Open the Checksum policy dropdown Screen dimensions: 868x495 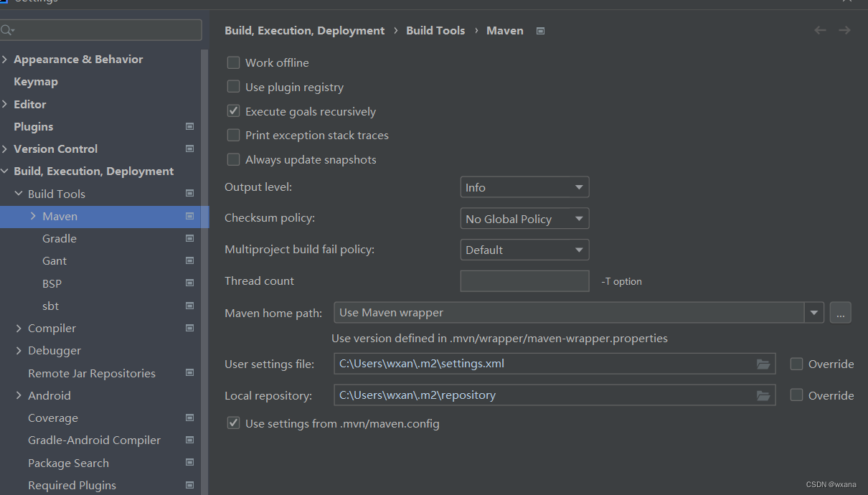pos(524,219)
